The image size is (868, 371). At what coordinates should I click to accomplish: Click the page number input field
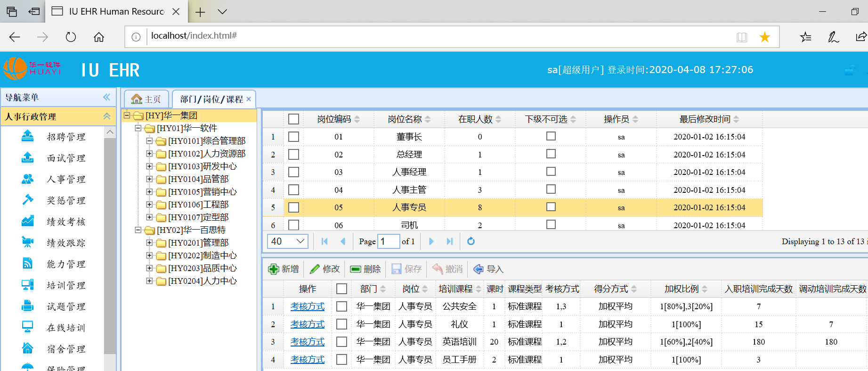pyautogui.click(x=389, y=241)
